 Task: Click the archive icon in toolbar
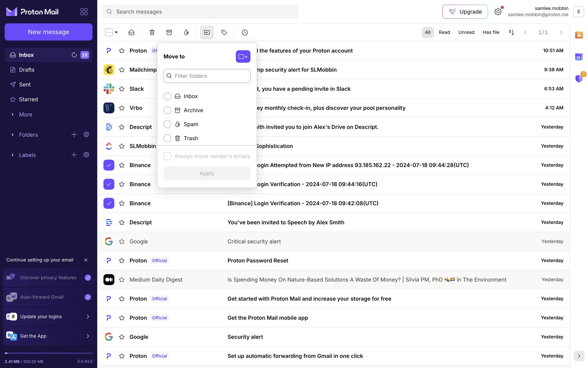pyautogui.click(x=169, y=32)
